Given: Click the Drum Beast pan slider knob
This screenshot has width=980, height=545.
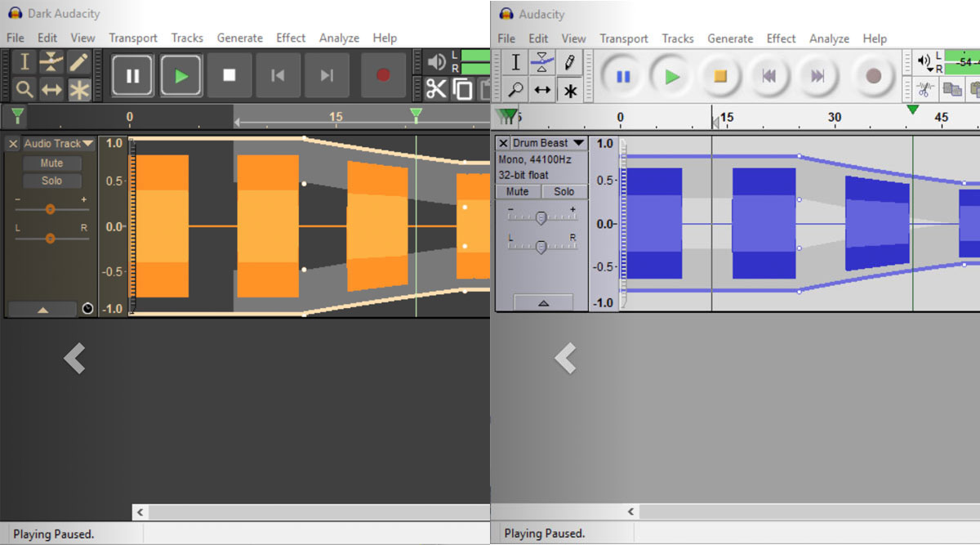Looking at the screenshot, I should [541, 248].
